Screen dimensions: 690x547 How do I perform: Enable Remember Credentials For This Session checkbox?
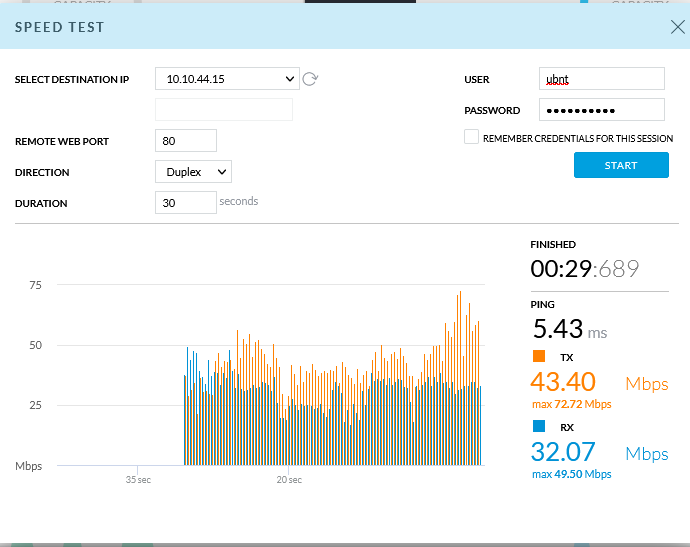[471, 137]
